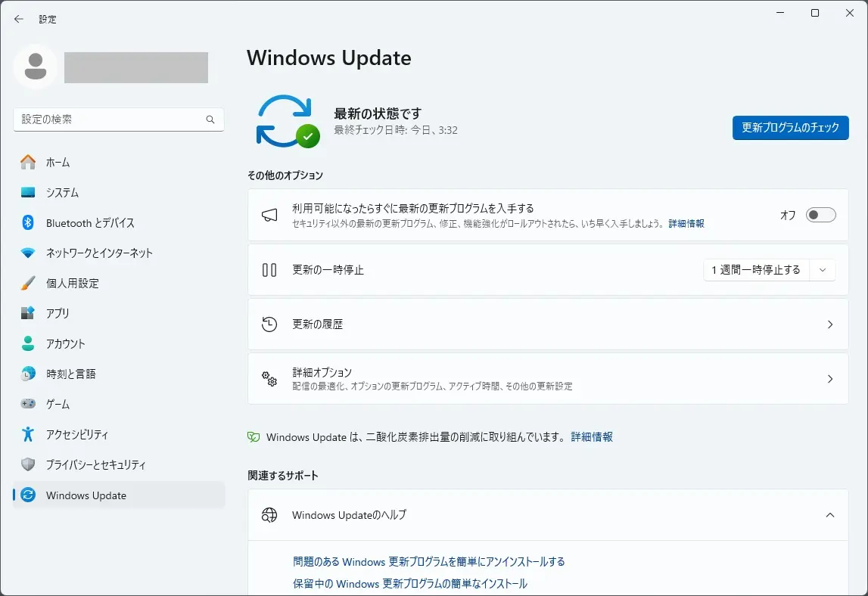Open ネットワークとインターネット settings
Viewport: 868px width, 596px height.
(119, 253)
